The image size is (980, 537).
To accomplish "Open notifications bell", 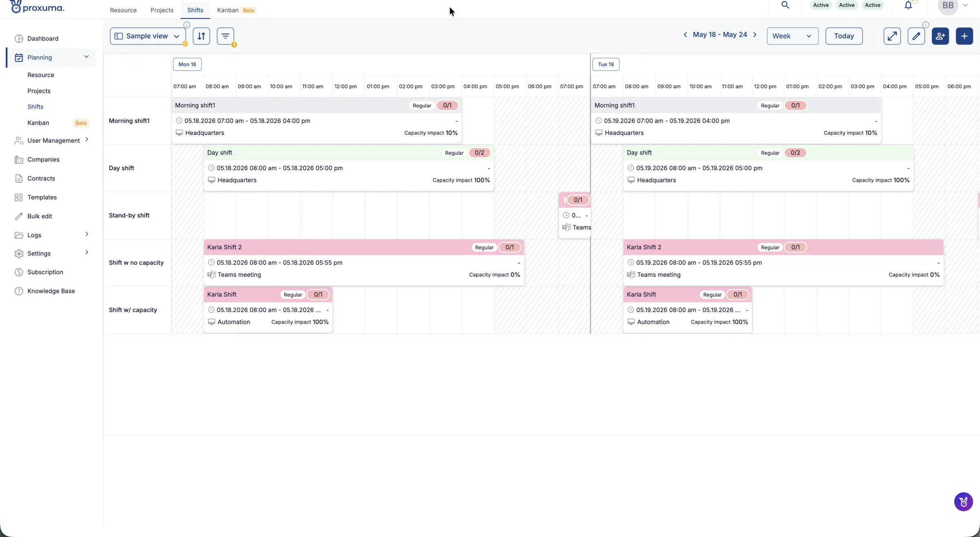I will point(908,5).
